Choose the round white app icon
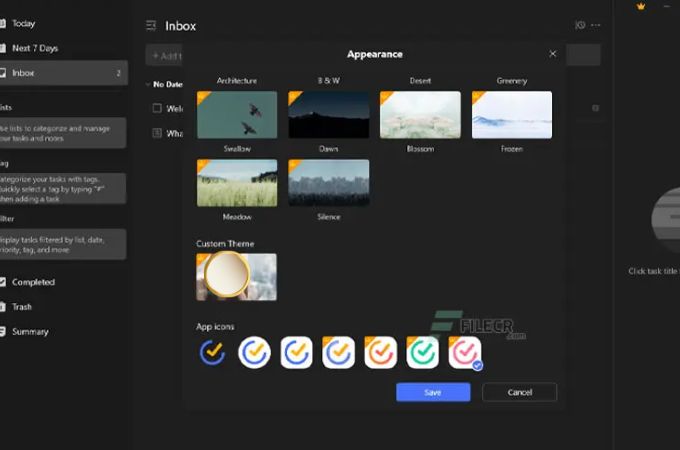Screen dimensions: 680x450 [255, 352]
